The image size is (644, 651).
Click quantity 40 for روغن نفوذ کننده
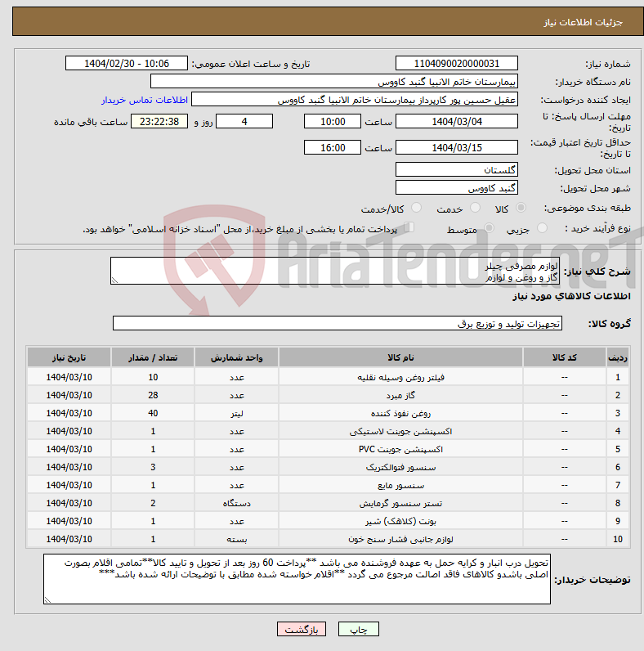point(153,414)
